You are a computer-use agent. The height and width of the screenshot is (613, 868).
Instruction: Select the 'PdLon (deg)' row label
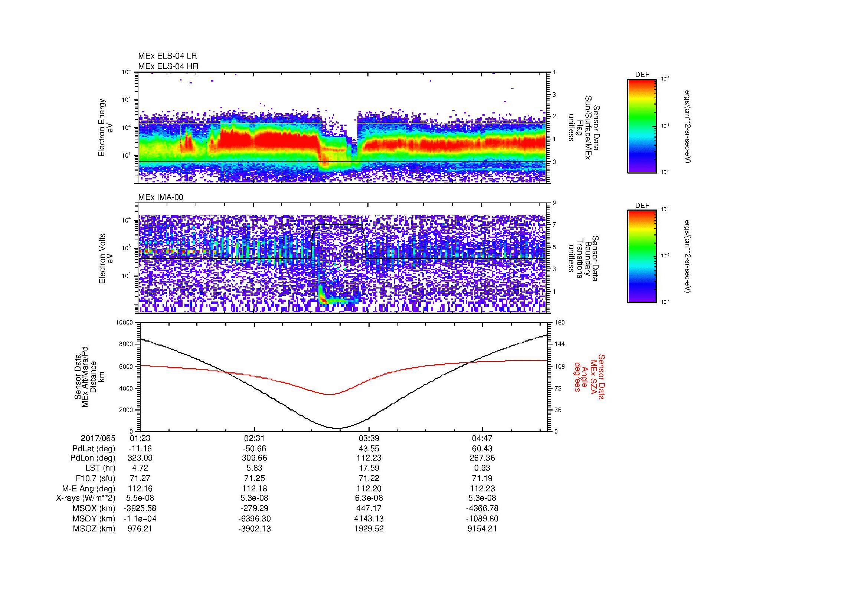(93, 458)
